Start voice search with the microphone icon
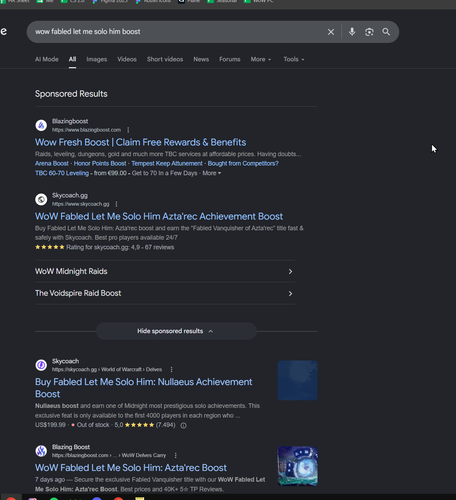This screenshot has width=456, height=500. tap(352, 32)
